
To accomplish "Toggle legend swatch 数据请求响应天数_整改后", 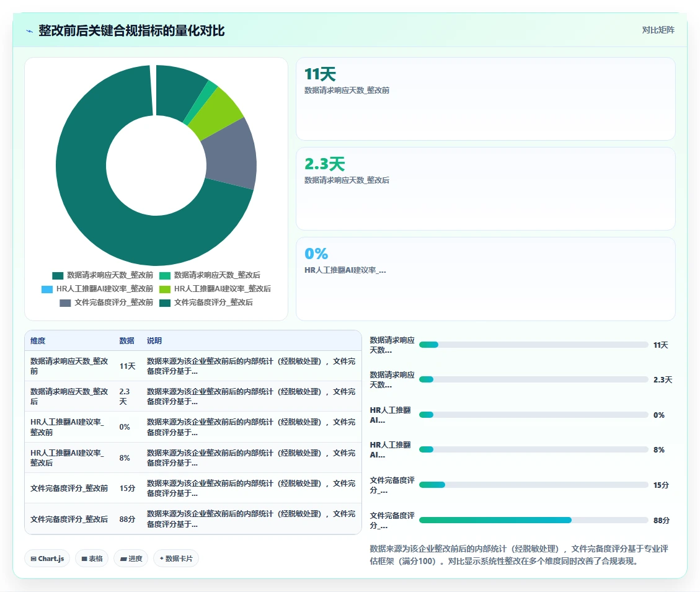I will (165, 275).
